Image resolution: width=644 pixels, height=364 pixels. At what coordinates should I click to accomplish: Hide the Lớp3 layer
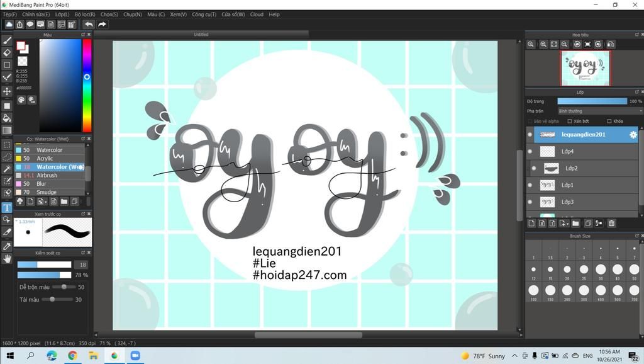coord(530,202)
